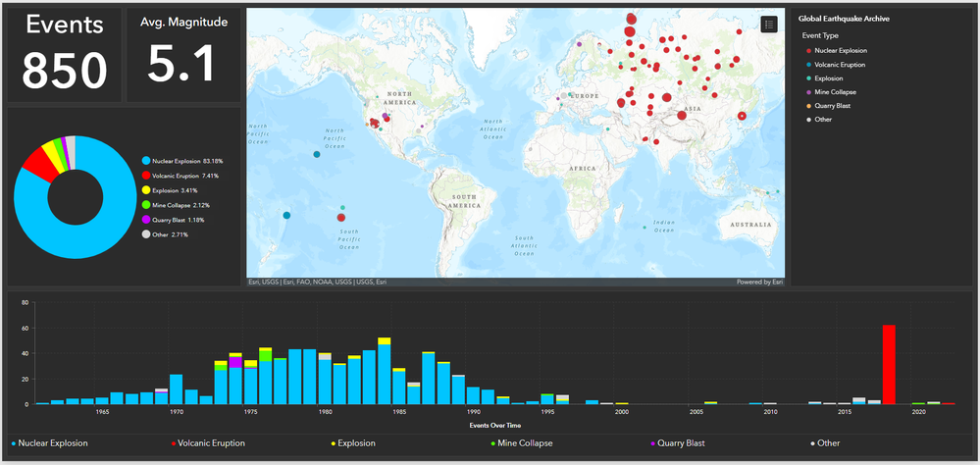Viewport: 980px width, 465px height.
Task: Select the tall red 2018 volcanic eruption bar
Action: [888, 364]
